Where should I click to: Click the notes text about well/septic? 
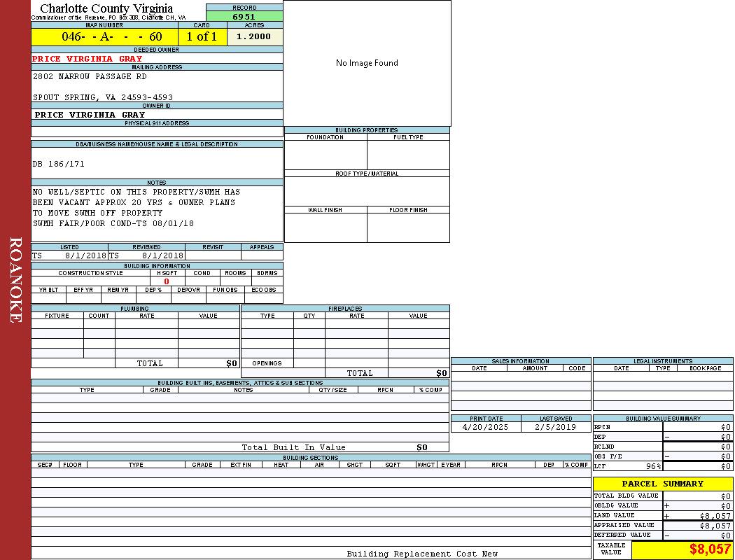[x=136, y=207]
